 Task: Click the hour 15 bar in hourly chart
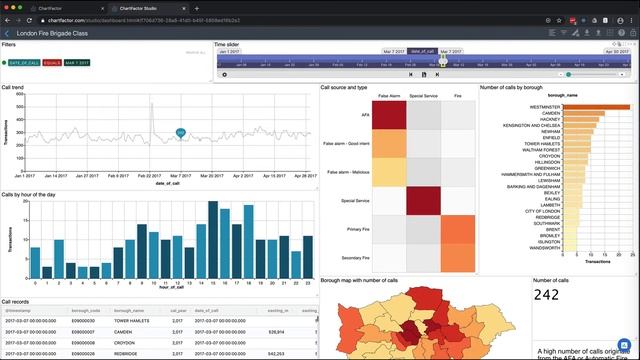pyautogui.click(x=213, y=240)
